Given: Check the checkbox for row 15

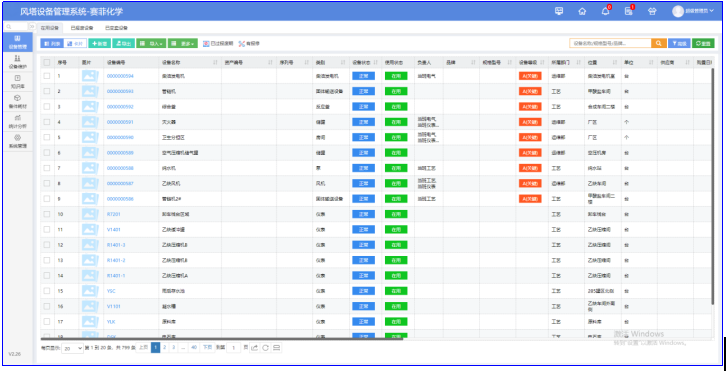Looking at the screenshot, I should click(x=47, y=290).
